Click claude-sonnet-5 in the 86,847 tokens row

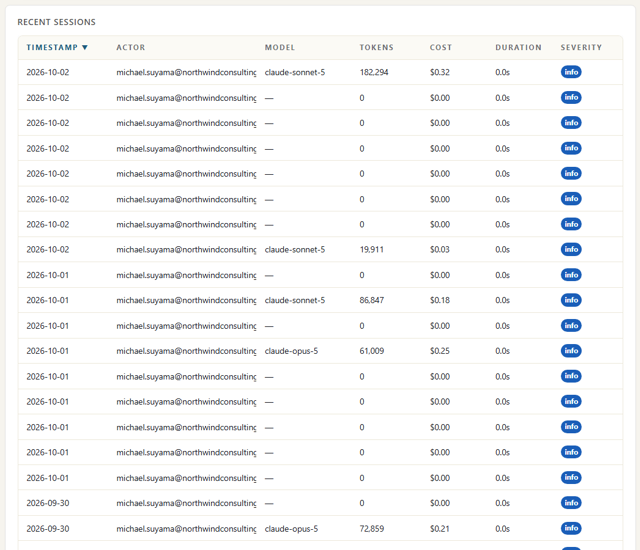click(x=295, y=300)
